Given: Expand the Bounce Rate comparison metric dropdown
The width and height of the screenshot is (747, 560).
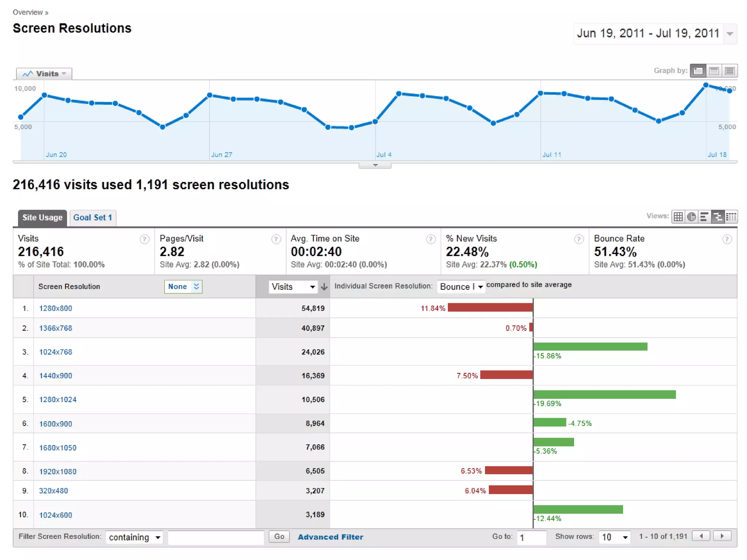Looking at the screenshot, I should coord(461,287).
